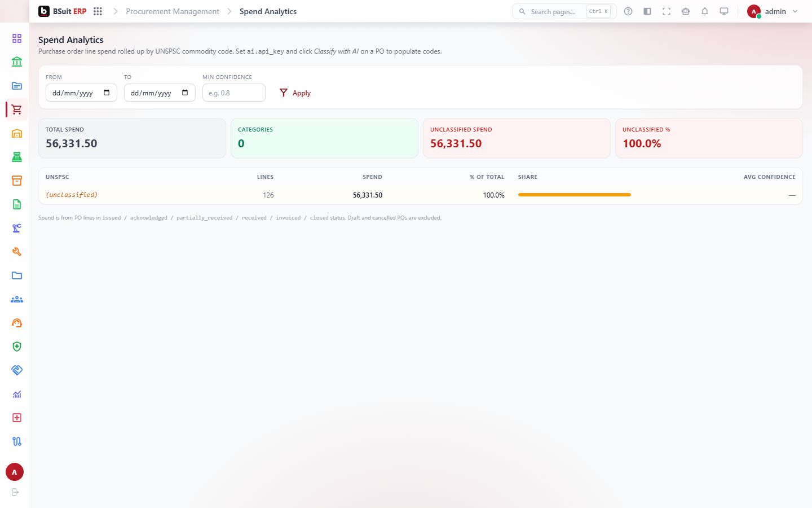Open the robot arm manufacturing icon
The height and width of the screenshot is (508, 812).
pyautogui.click(x=17, y=228)
